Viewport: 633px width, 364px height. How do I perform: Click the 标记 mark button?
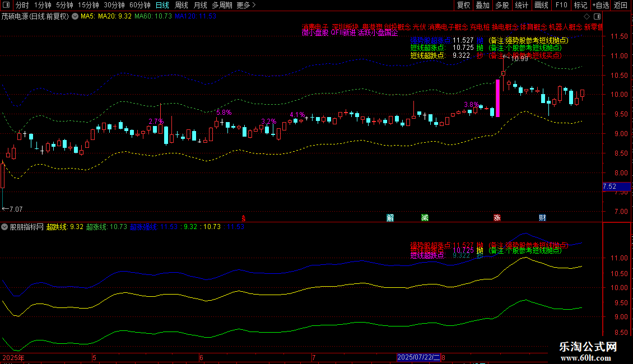click(x=580, y=5)
